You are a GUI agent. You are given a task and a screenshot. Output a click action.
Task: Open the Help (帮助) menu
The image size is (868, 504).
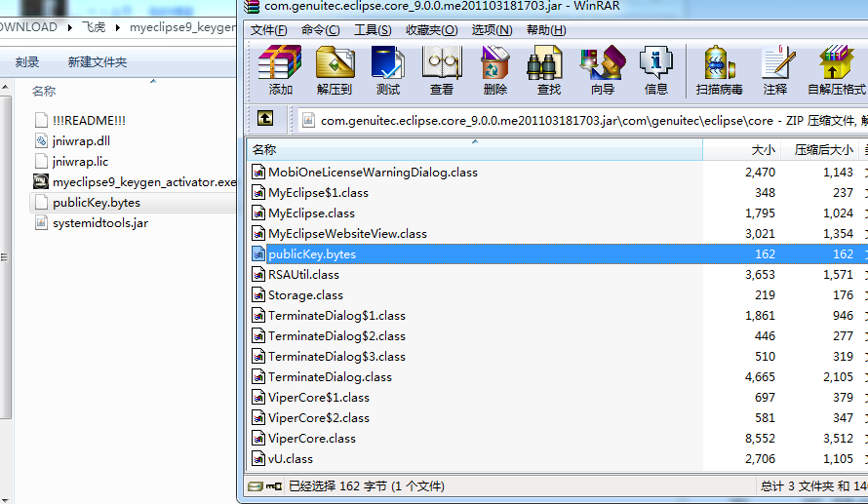point(546,30)
